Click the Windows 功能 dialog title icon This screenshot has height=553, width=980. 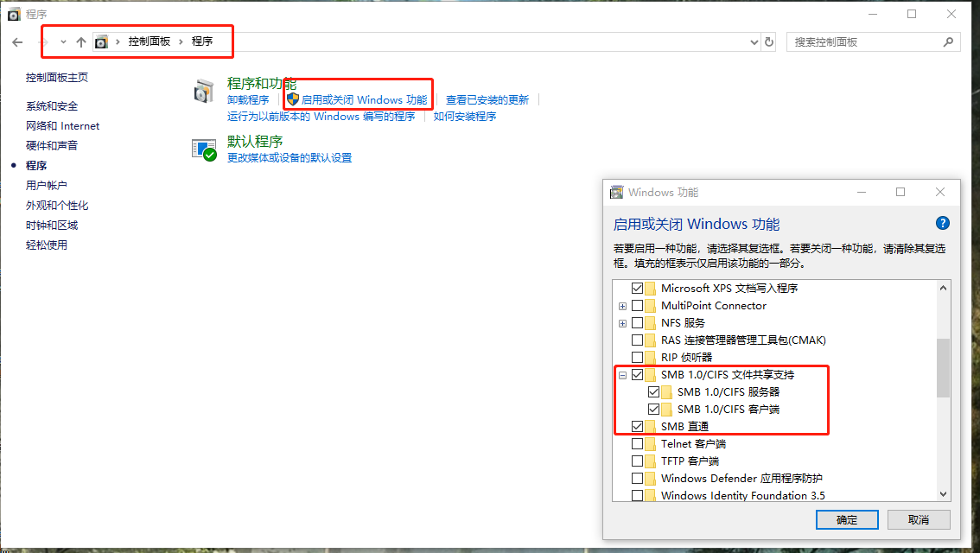pyautogui.click(x=617, y=193)
